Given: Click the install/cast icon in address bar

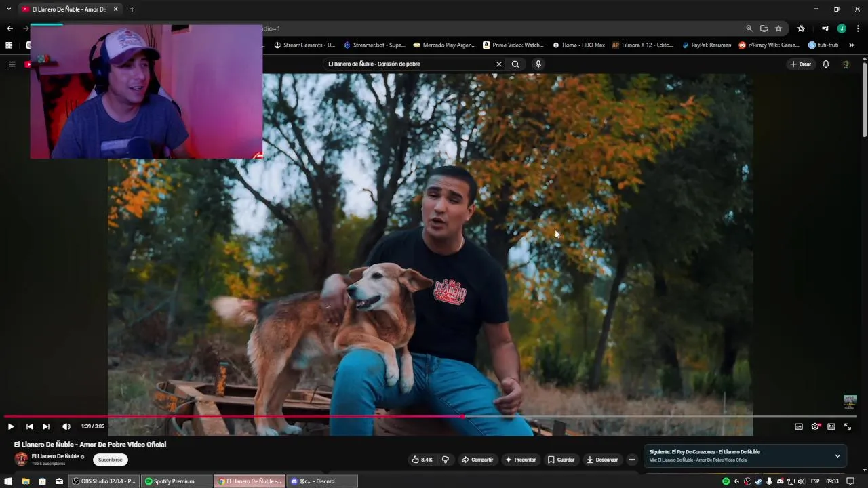Looking at the screenshot, I should pyautogui.click(x=764, y=28).
